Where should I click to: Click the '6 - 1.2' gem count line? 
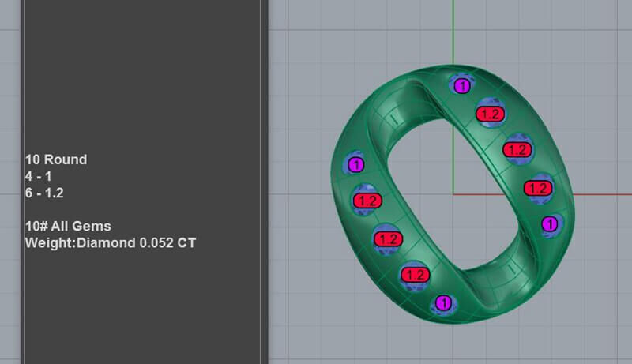(x=44, y=193)
